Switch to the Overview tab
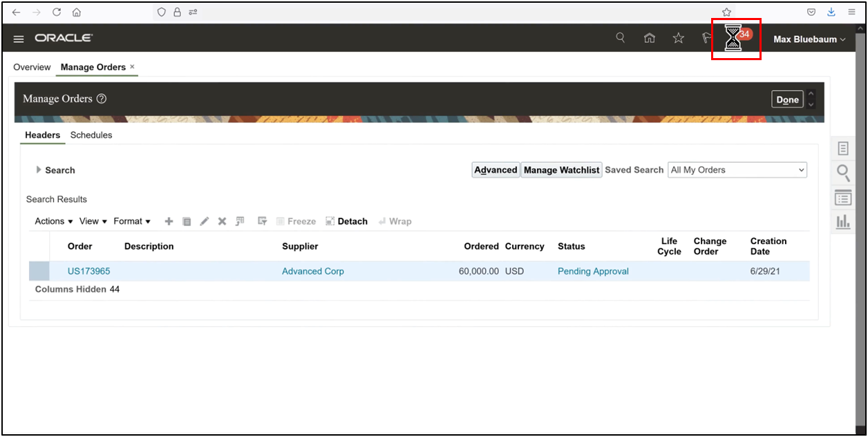 (32, 67)
